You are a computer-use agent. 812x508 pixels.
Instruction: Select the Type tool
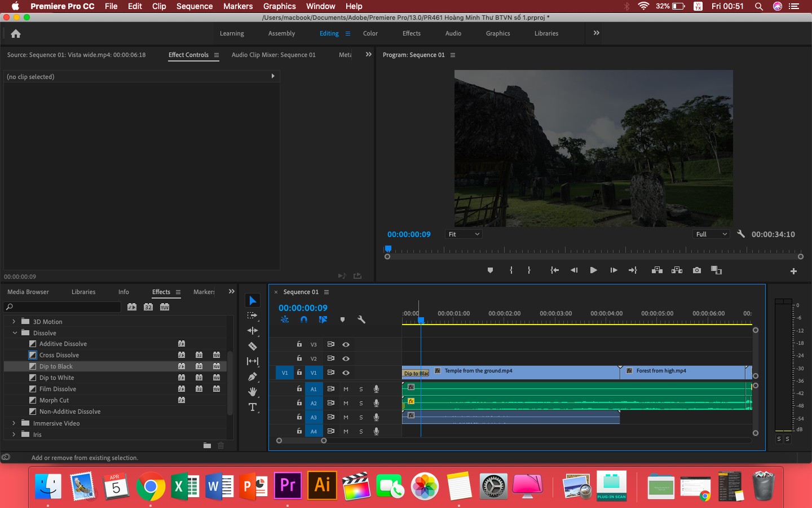(x=253, y=407)
